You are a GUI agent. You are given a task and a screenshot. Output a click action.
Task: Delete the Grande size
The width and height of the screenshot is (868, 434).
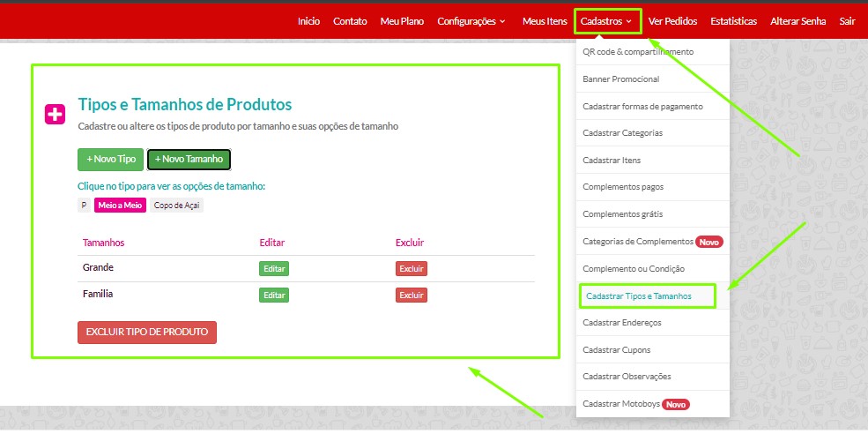411,269
